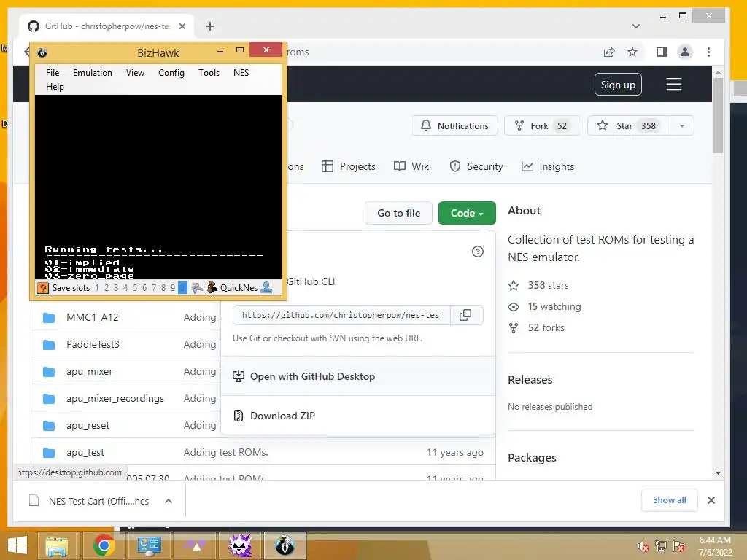Click the BizHawk title bar app icon

(x=42, y=52)
